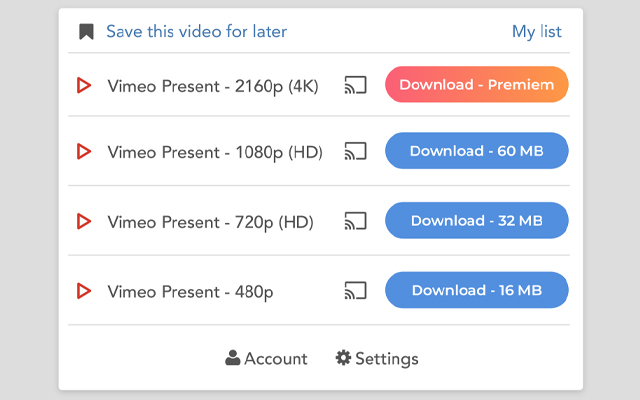Select the Vimeo Present - 480p title
This screenshot has width=640, height=400.
click(190, 292)
